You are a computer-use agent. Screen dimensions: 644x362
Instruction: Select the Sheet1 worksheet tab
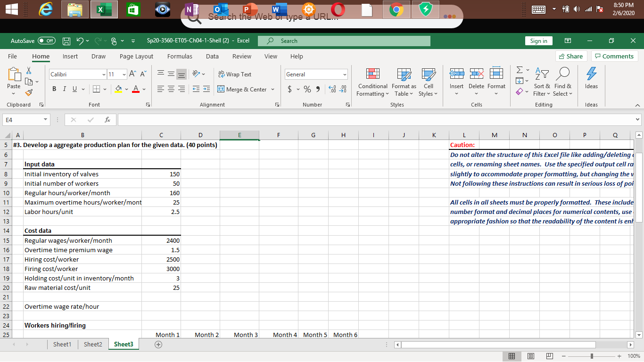(x=62, y=344)
